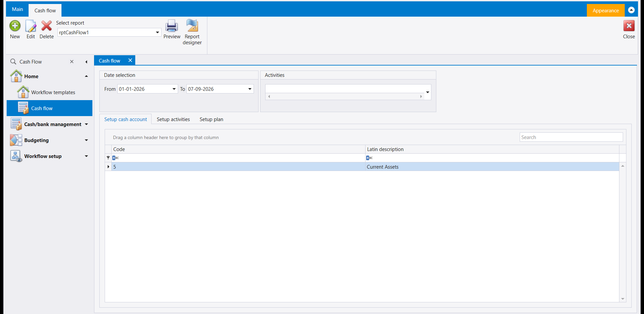Viewport: 644px width, 314px height.
Task: Open the Setup plan tab
Action: [211, 119]
